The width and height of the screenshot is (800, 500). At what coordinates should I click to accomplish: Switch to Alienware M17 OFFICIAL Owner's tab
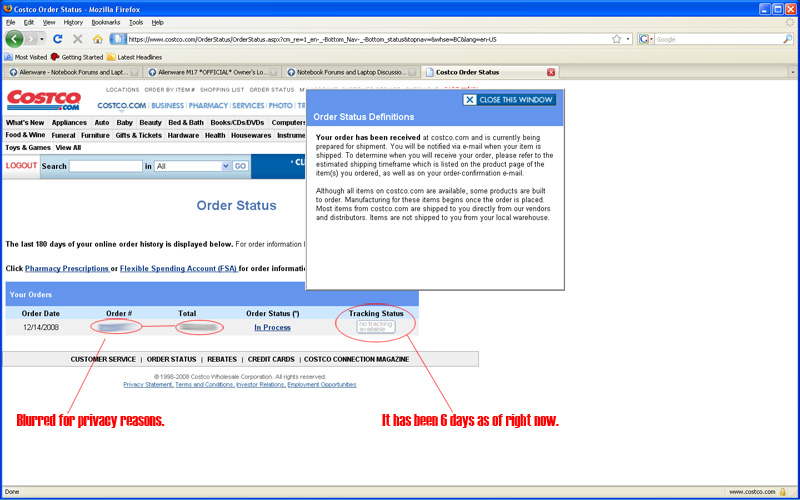tap(208, 72)
